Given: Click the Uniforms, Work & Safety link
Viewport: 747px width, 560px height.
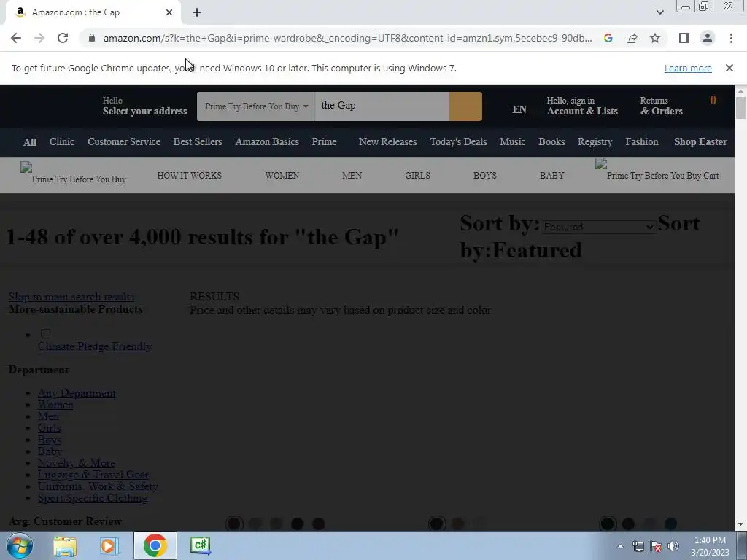Looking at the screenshot, I should point(98,486).
